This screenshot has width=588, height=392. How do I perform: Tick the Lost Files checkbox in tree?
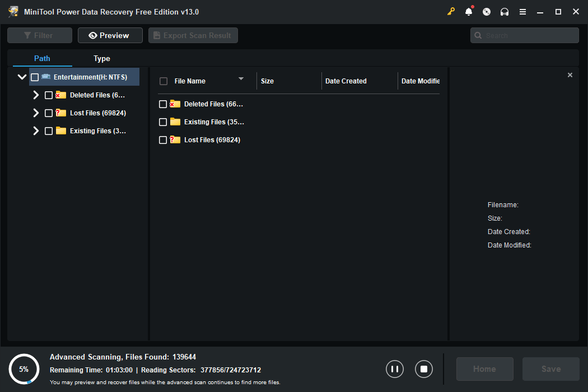pos(49,113)
